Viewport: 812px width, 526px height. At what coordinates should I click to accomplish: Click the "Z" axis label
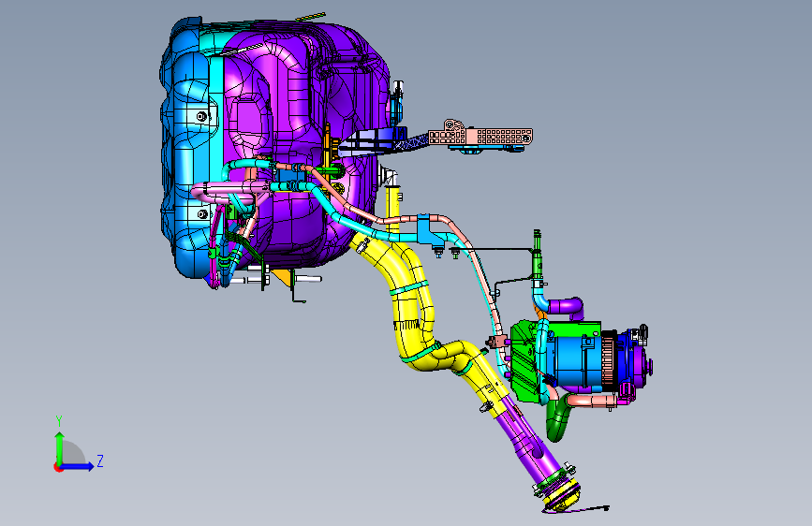click(x=100, y=460)
